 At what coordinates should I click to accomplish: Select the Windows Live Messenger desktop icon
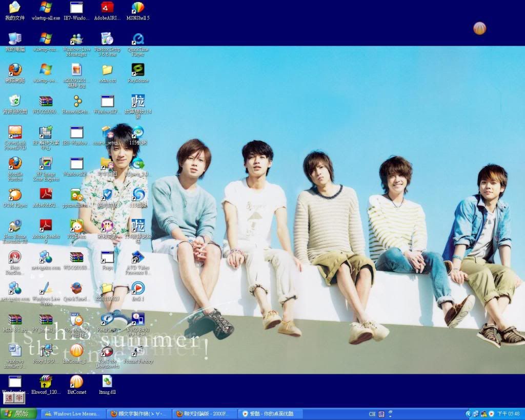[76, 39]
